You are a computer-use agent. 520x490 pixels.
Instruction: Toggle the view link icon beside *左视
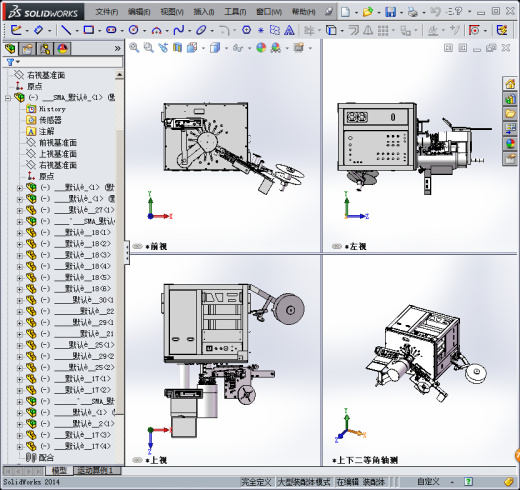click(337, 246)
